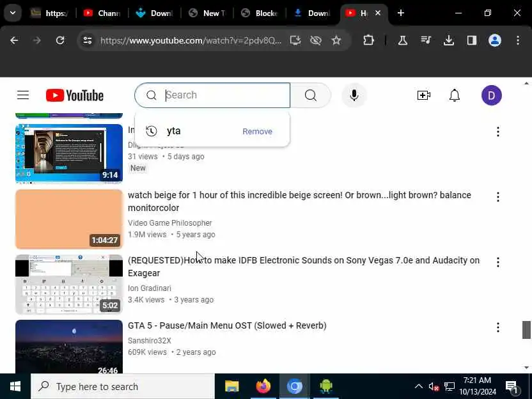Click the YouTube URL in address bar
532x399 pixels.
pos(191,40)
